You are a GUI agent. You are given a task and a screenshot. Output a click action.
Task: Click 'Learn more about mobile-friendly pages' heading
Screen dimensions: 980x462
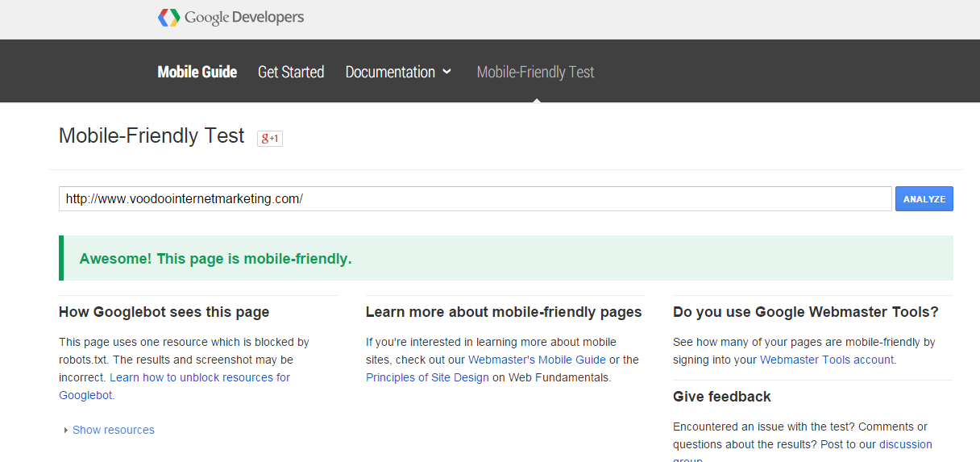504,312
